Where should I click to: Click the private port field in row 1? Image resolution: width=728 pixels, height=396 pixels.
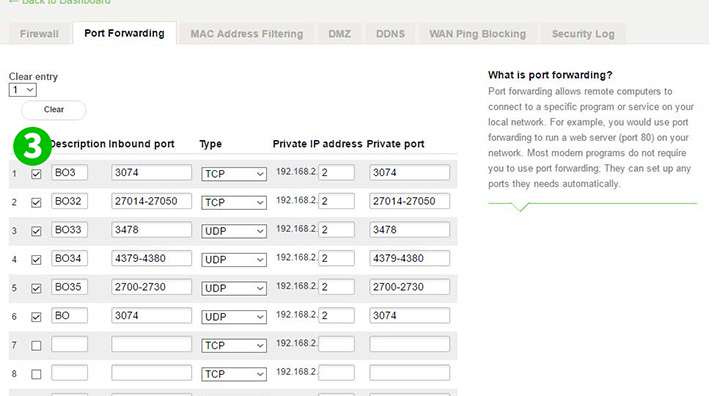point(410,173)
